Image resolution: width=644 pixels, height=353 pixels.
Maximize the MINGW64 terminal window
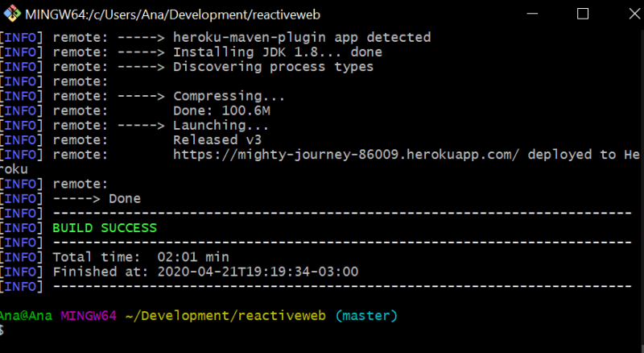pyautogui.click(x=583, y=14)
